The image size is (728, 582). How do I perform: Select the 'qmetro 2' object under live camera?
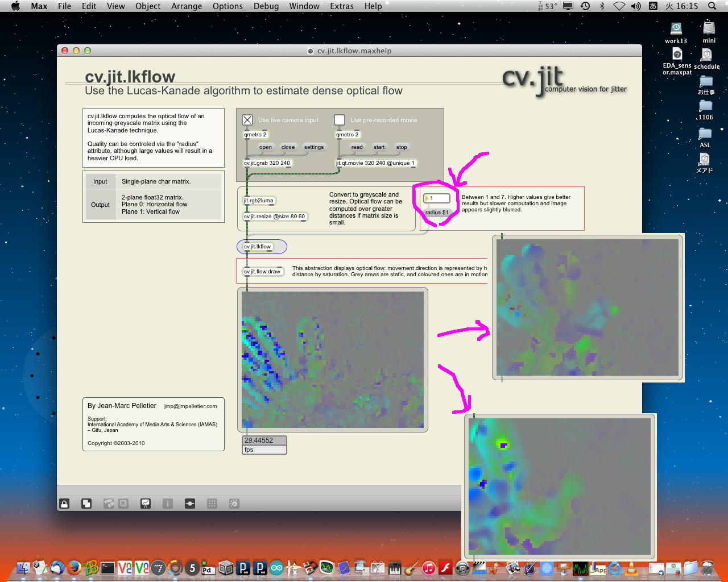(x=256, y=135)
